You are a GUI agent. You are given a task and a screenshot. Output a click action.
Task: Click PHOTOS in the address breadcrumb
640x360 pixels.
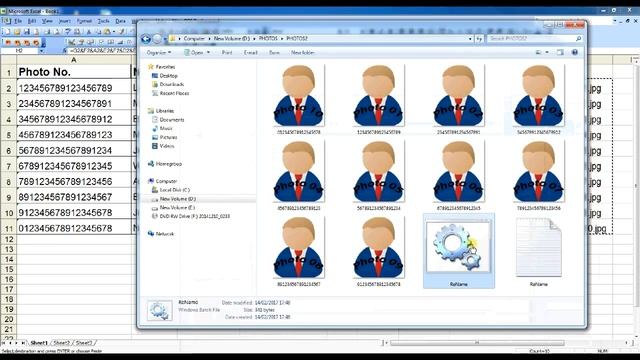pyautogui.click(x=268, y=38)
